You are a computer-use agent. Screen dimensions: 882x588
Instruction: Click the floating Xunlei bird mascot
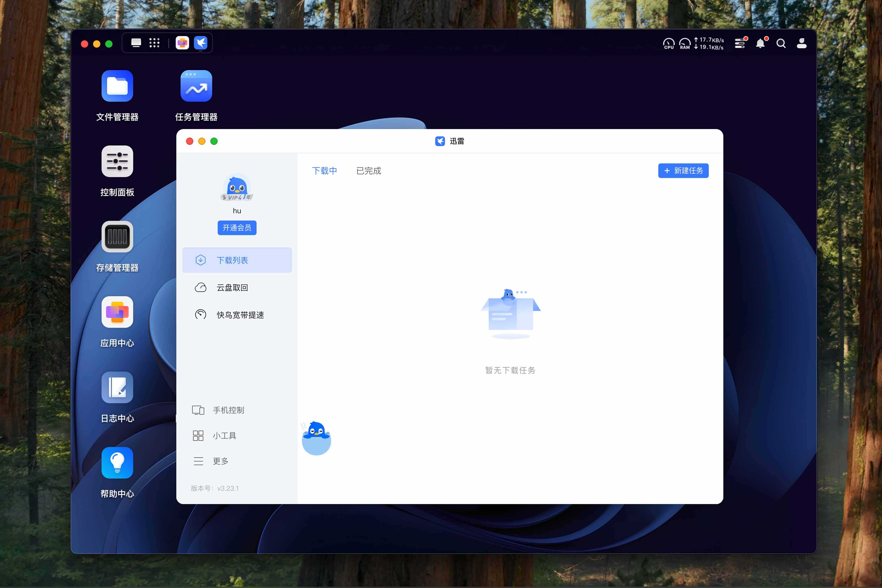[316, 438]
